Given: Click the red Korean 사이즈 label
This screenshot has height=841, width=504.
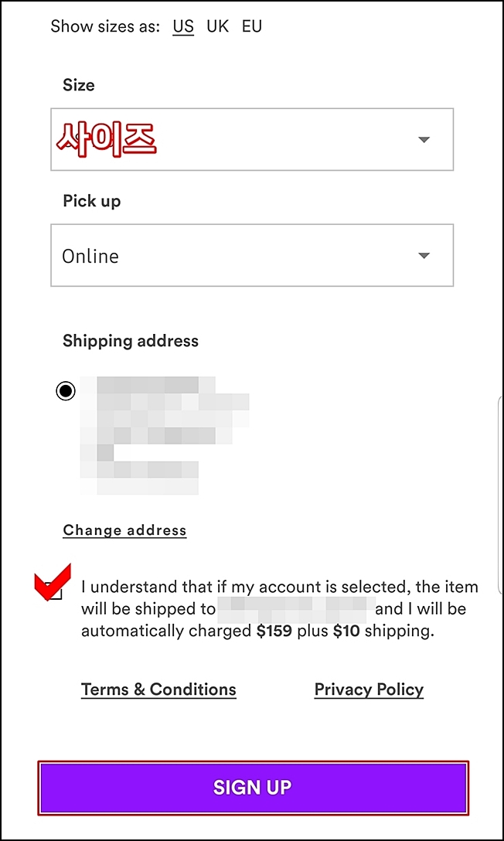Looking at the screenshot, I should [x=107, y=139].
